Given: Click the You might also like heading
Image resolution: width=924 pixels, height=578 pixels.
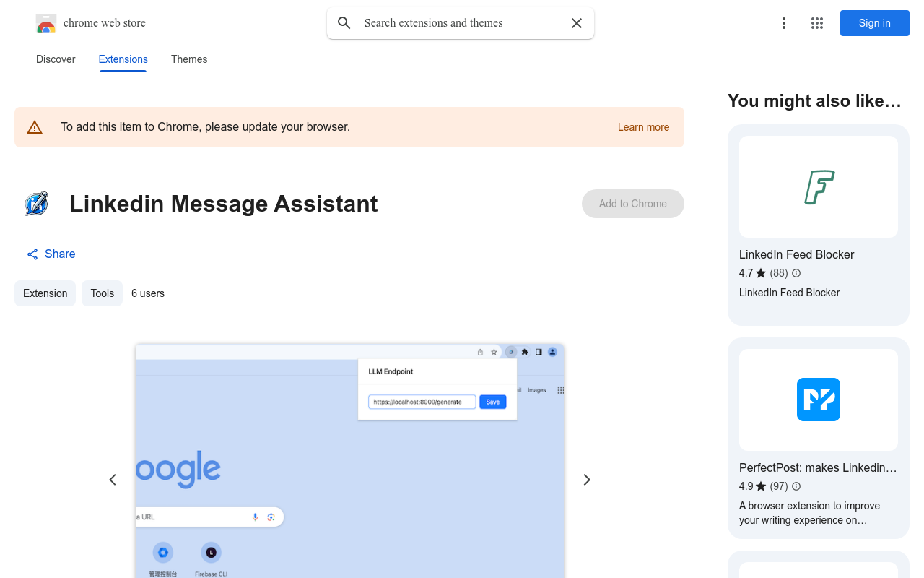Looking at the screenshot, I should pos(815,101).
